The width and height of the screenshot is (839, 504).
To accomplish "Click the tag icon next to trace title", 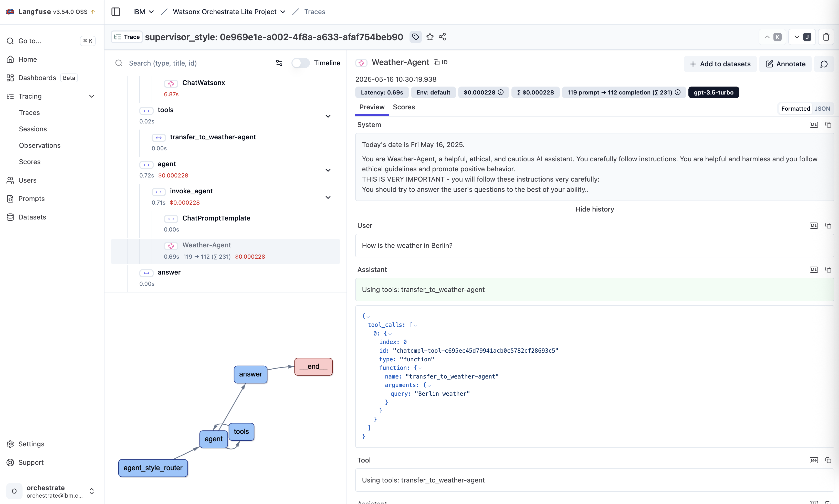I will [x=416, y=37].
